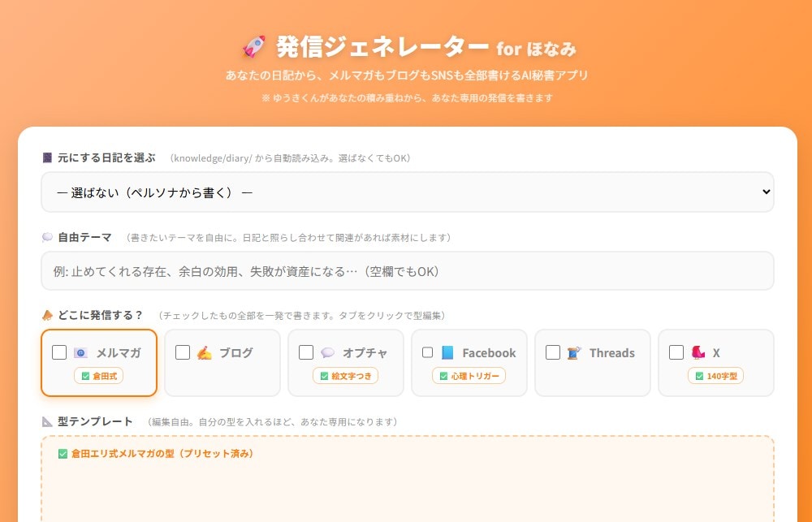Select the X tab label

point(716,353)
